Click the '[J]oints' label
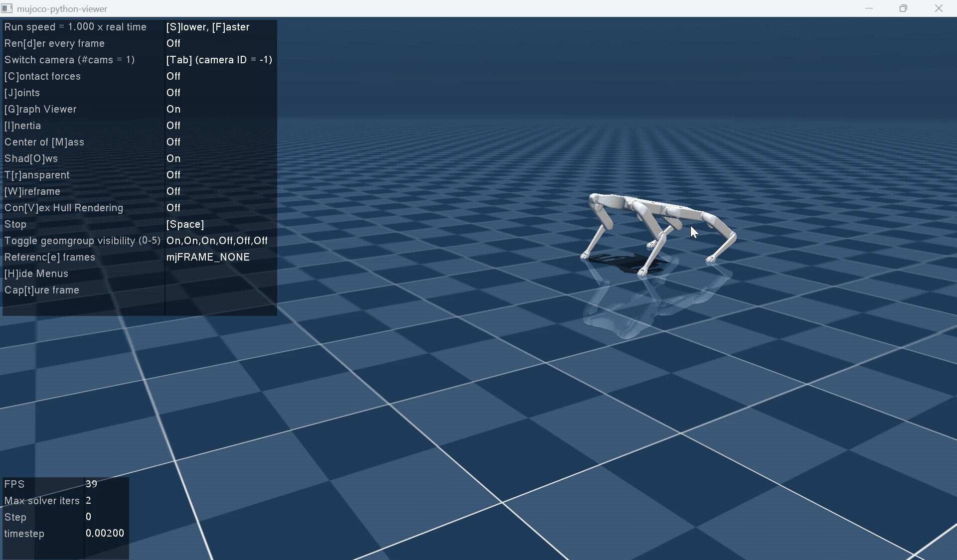The height and width of the screenshot is (560, 957). tap(22, 93)
